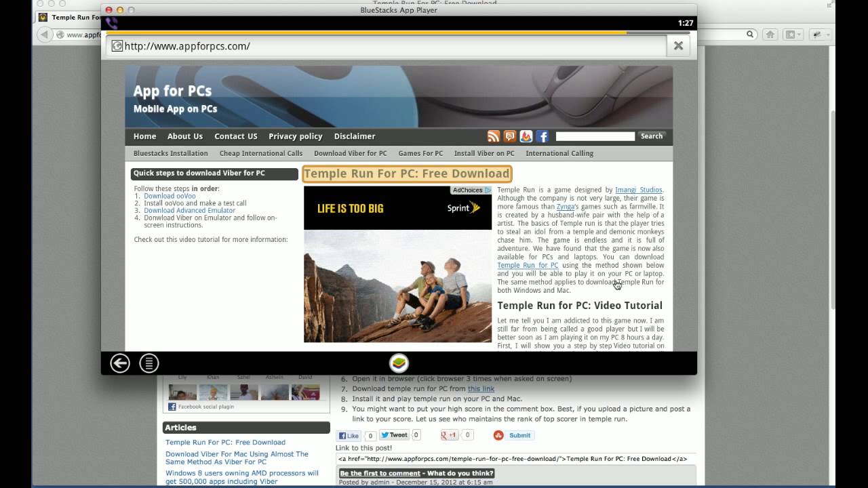Click the Sprint ad banner
The height and width of the screenshot is (488, 868).
coord(397,208)
